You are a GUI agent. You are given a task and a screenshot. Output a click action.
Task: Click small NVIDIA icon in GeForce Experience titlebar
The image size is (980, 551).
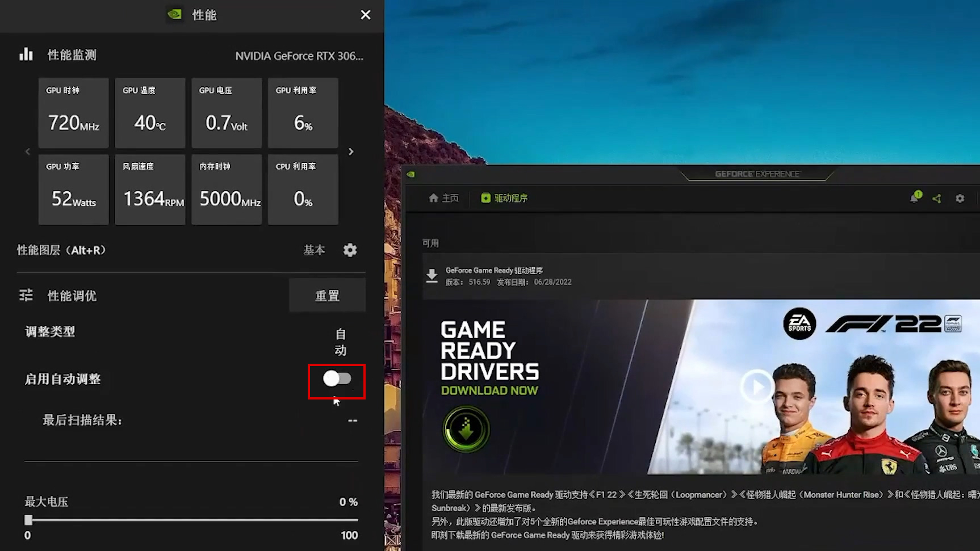click(411, 174)
